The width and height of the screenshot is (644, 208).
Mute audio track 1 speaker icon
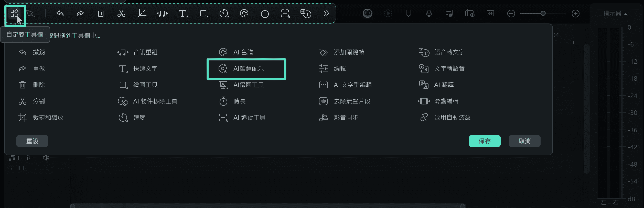pyautogui.click(x=46, y=158)
